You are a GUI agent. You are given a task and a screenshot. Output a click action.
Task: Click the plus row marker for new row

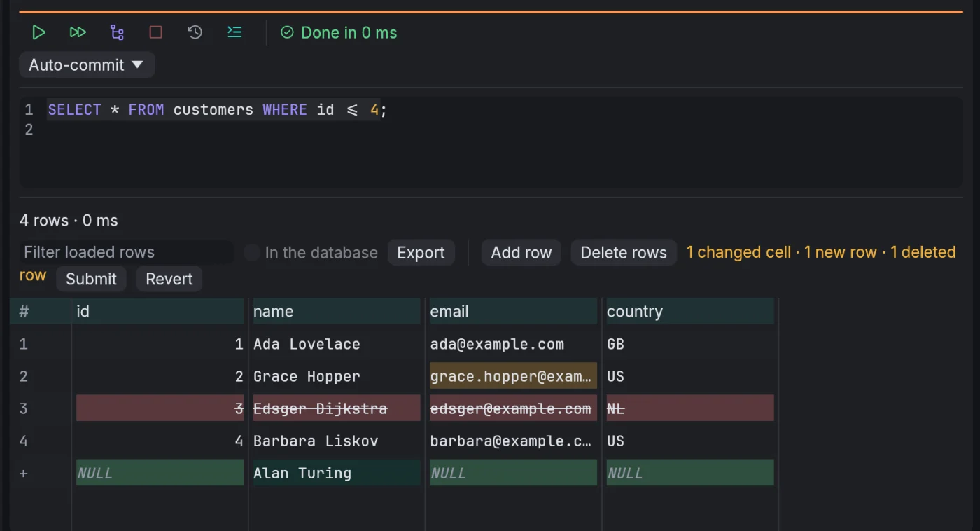pyautogui.click(x=24, y=473)
